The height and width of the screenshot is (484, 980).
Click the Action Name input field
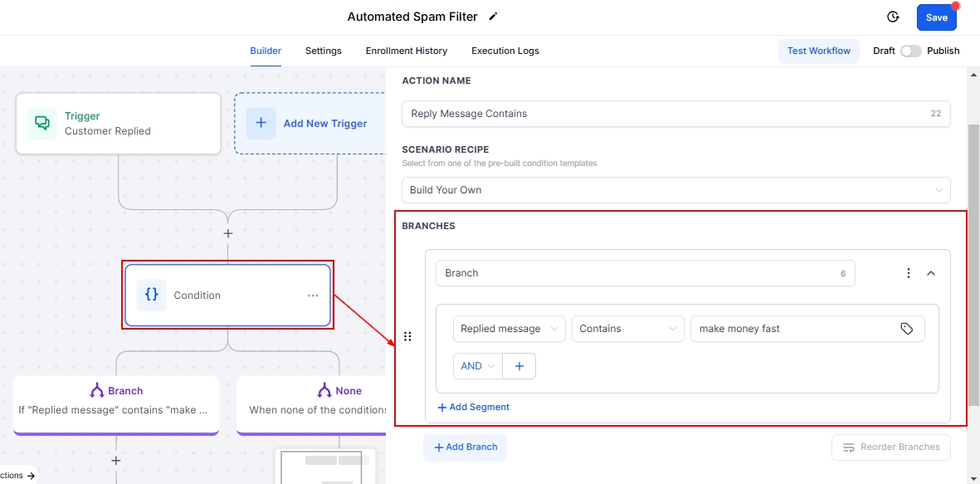tap(664, 114)
